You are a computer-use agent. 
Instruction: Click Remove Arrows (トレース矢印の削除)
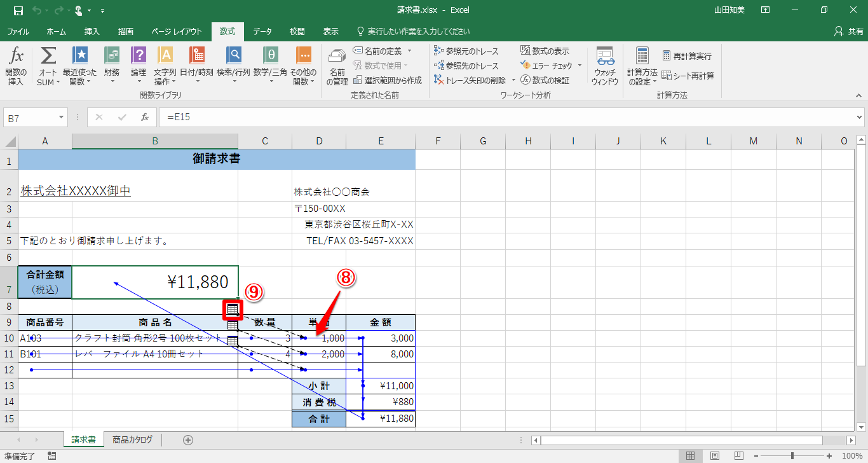[470, 80]
